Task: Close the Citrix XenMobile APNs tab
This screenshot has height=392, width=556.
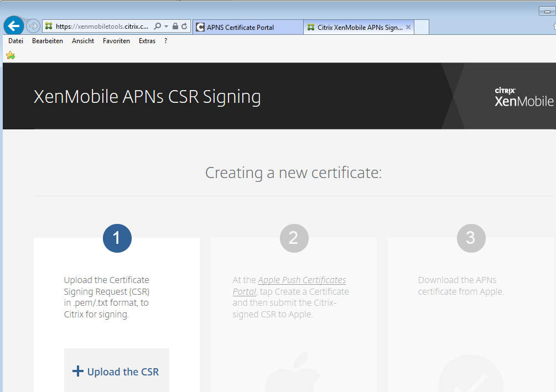Action: tap(408, 27)
